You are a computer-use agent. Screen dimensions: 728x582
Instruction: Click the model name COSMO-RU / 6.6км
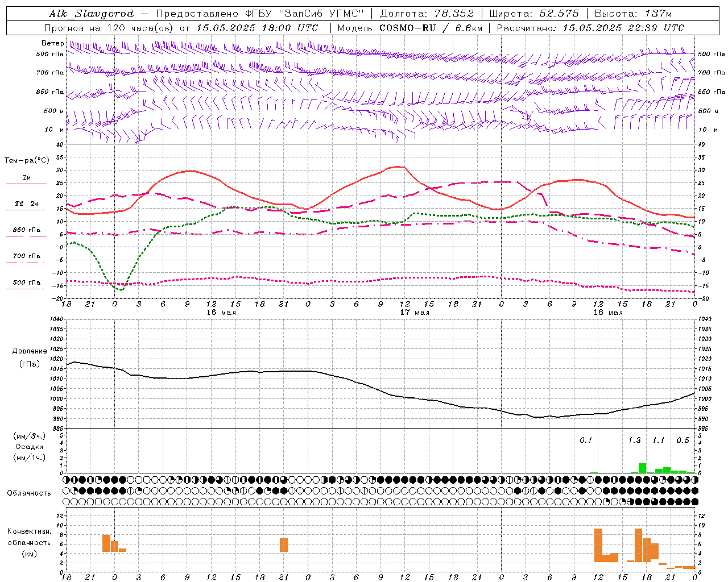tap(431, 28)
